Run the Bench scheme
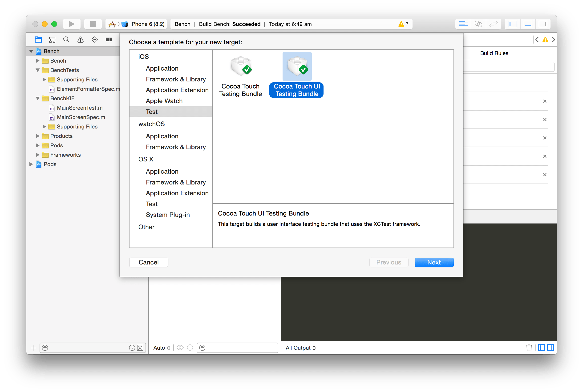Viewport: 583px width, 392px height. click(x=72, y=24)
